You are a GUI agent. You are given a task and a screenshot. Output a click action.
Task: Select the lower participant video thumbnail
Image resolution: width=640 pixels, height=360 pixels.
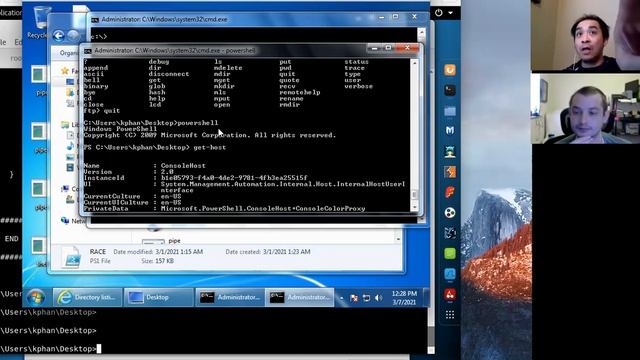586,109
